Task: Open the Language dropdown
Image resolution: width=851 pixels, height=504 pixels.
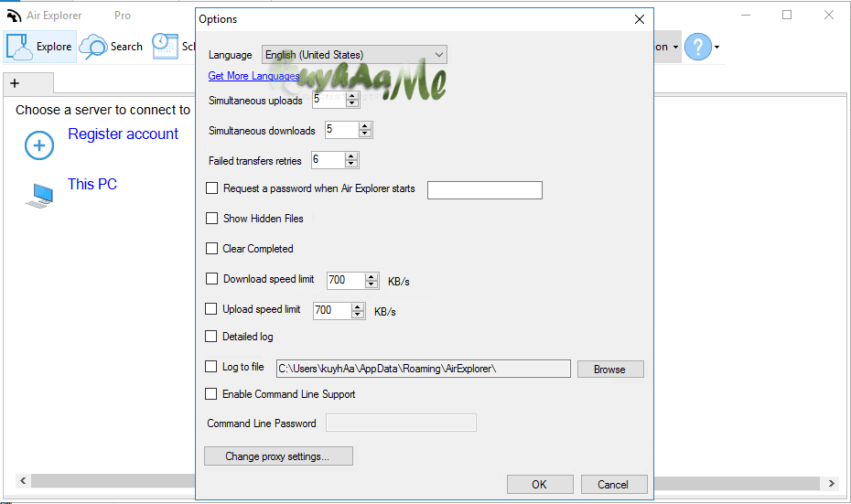Action: point(354,55)
